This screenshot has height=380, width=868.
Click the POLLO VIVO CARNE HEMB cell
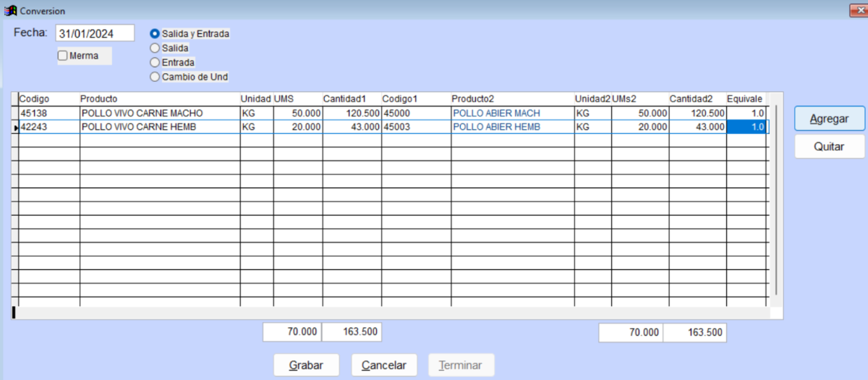click(x=160, y=127)
